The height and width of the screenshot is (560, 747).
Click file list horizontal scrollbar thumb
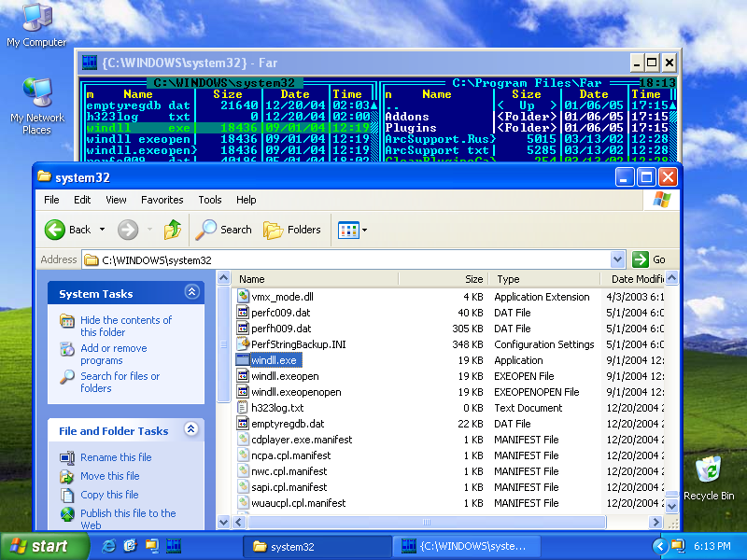click(x=427, y=522)
